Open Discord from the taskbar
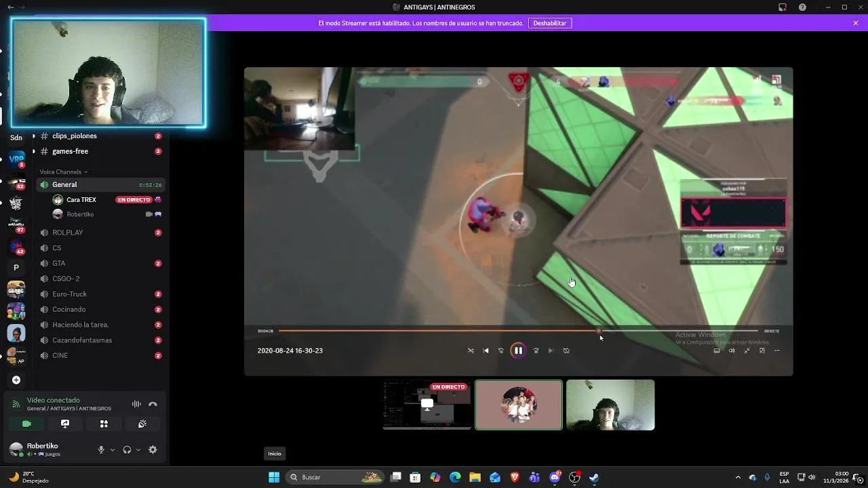Screen dimensions: 868x488 555,477
